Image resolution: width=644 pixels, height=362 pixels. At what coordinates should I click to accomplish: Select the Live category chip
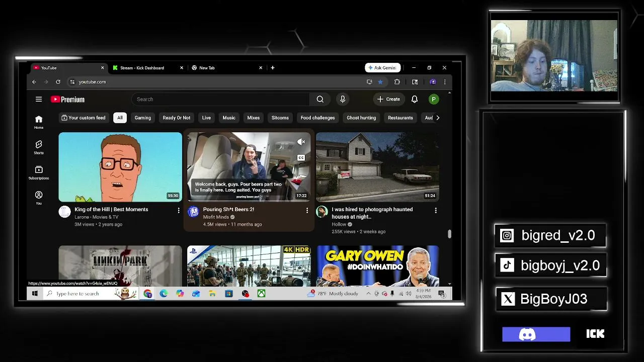pyautogui.click(x=206, y=118)
